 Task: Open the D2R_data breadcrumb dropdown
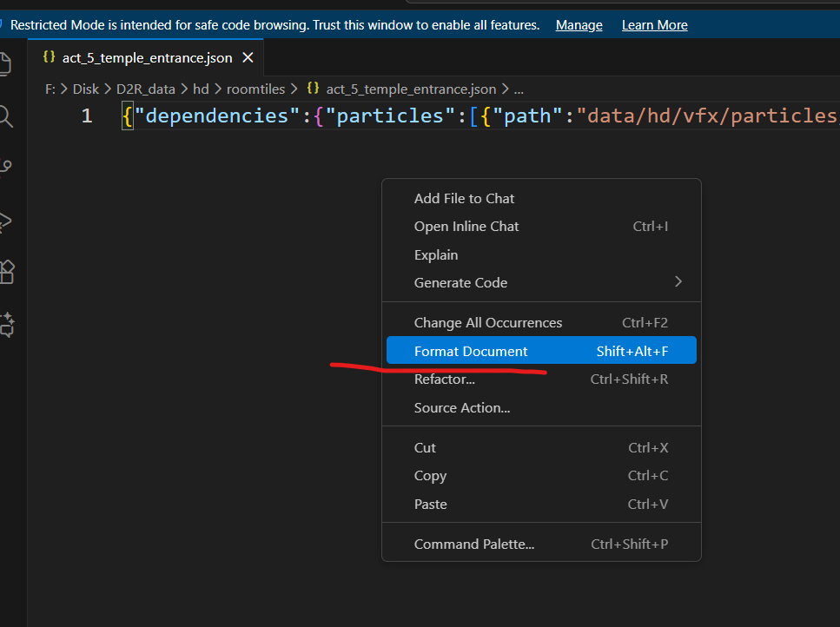(x=146, y=89)
